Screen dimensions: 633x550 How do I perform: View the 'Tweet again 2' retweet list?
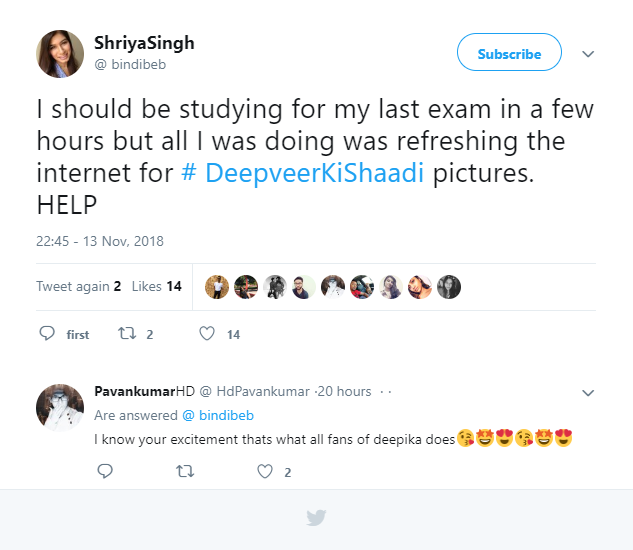tap(78, 286)
